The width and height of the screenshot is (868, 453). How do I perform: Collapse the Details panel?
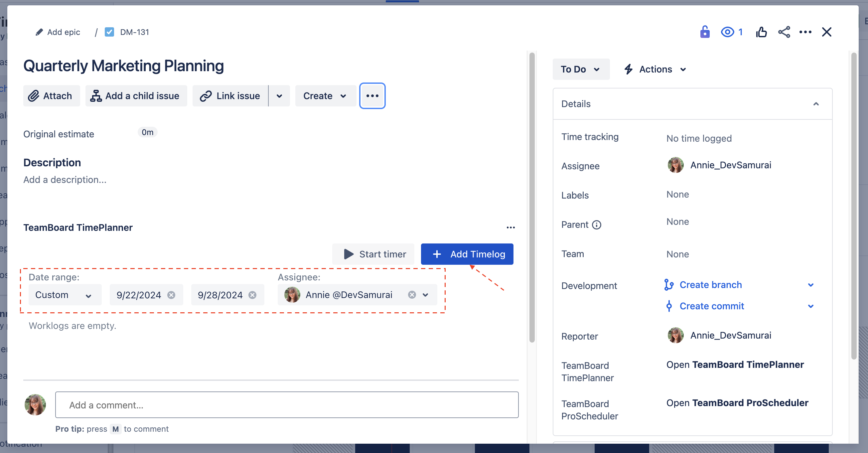(816, 104)
